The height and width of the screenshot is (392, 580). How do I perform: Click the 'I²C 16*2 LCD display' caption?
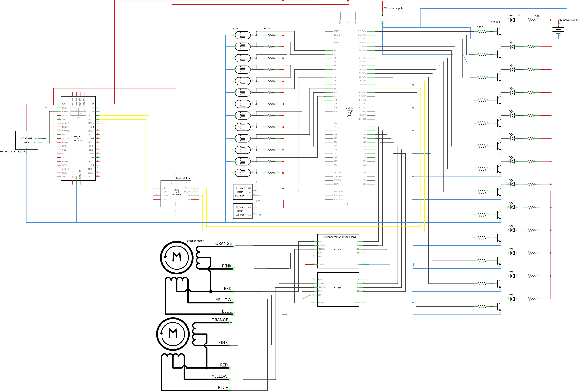tap(12, 152)
